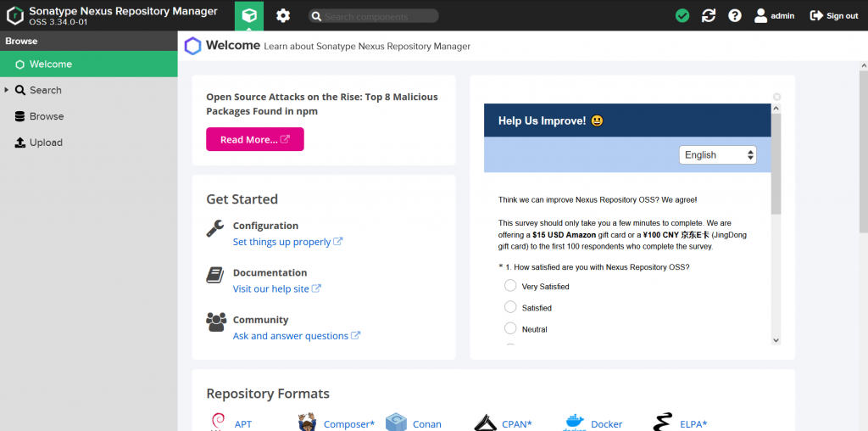Viewport: 868px width, 431px height.
Task: Click the Sign out arrow icon
Action: tap(816, 15)
